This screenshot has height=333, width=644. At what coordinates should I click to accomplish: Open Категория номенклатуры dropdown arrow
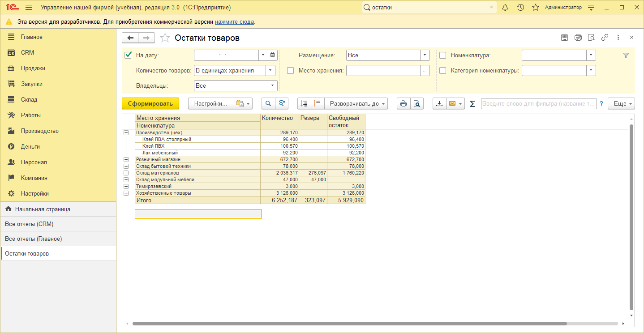[591, 70]
